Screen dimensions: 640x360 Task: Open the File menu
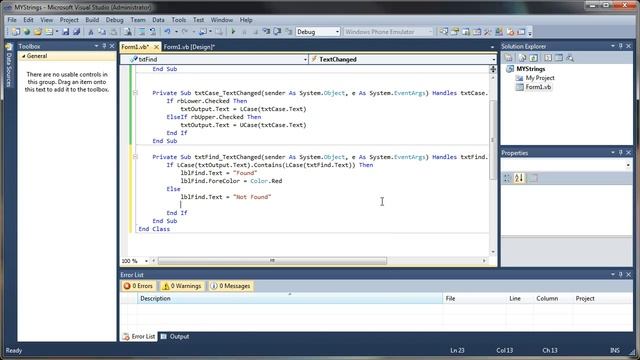(x=12, y=20)
